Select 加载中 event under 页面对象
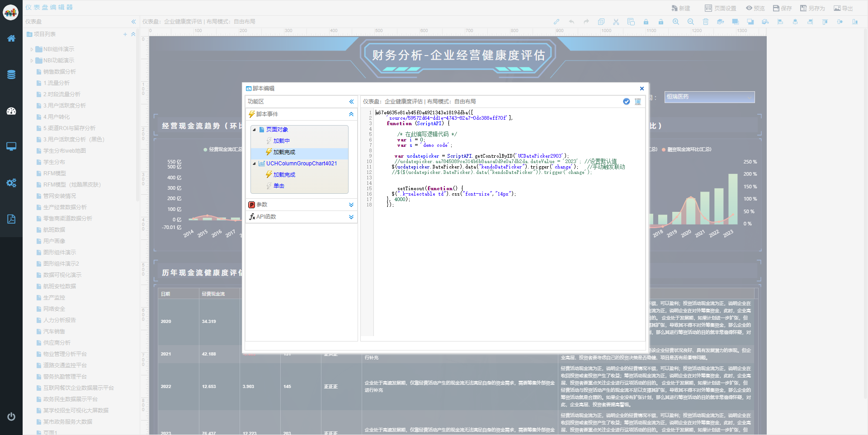This screenshot has width=868, height=435. pyautogui.click(x=281, y=141)
